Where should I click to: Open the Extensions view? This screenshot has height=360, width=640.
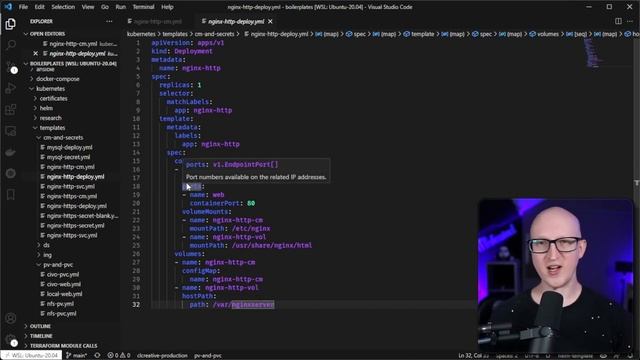coord(11,109)
